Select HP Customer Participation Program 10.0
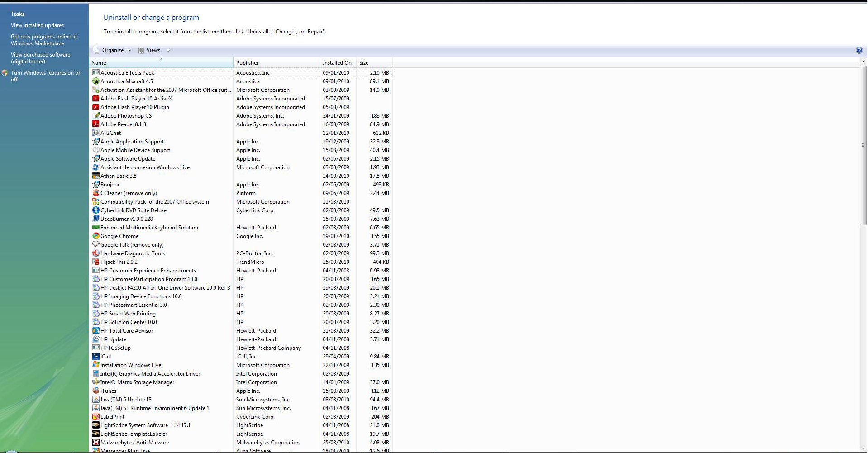The image size is (868, 453). (242, 279)
